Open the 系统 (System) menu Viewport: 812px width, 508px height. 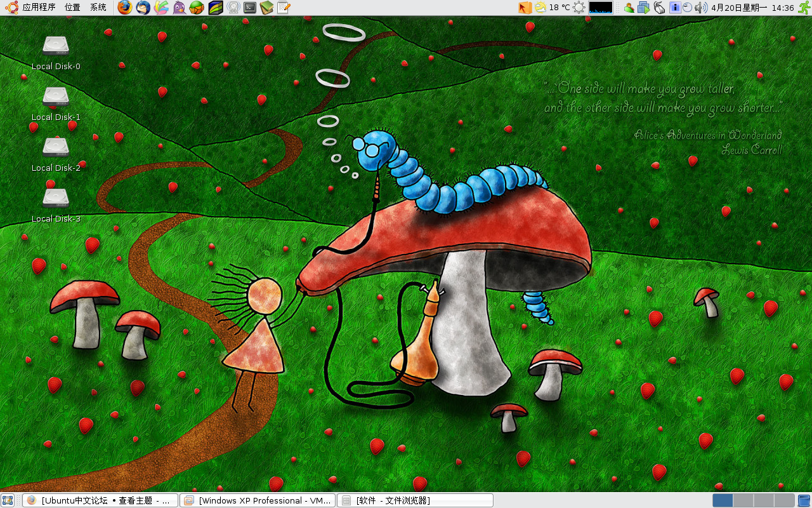pyautogui.click(x=98, y=8)
